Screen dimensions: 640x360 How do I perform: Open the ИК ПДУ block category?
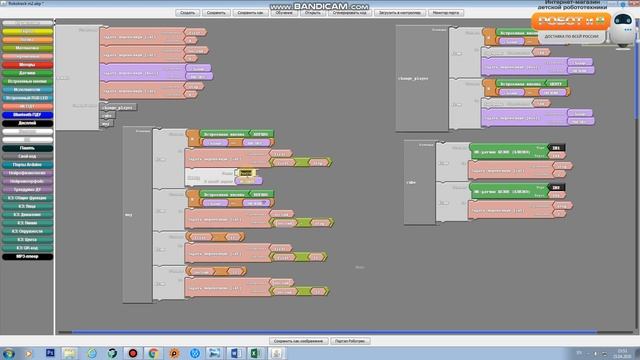[27, 107]
